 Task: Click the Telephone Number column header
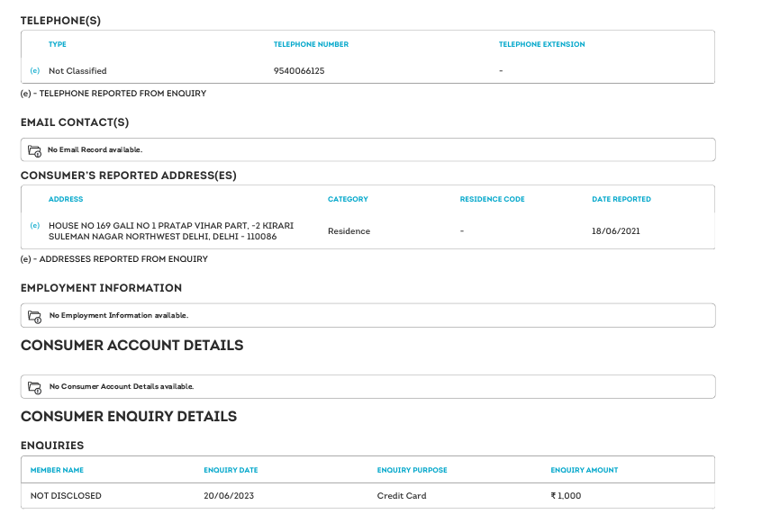311,44
